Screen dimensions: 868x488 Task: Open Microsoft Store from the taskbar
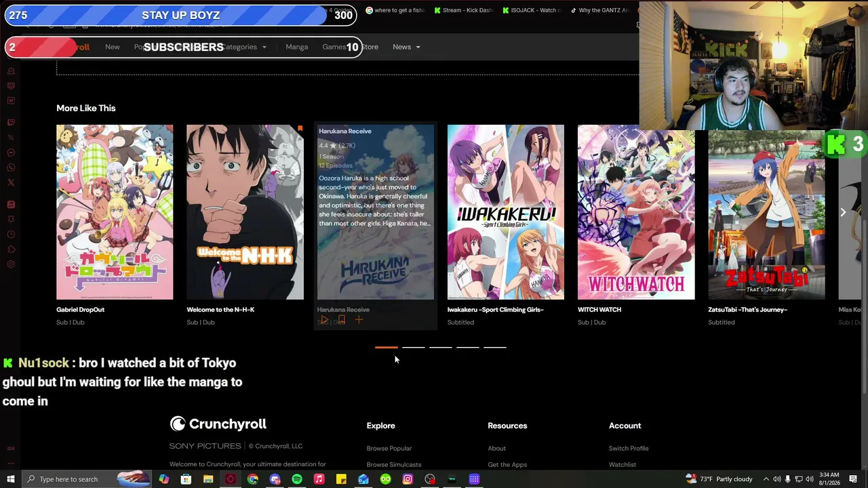point(186,479)
